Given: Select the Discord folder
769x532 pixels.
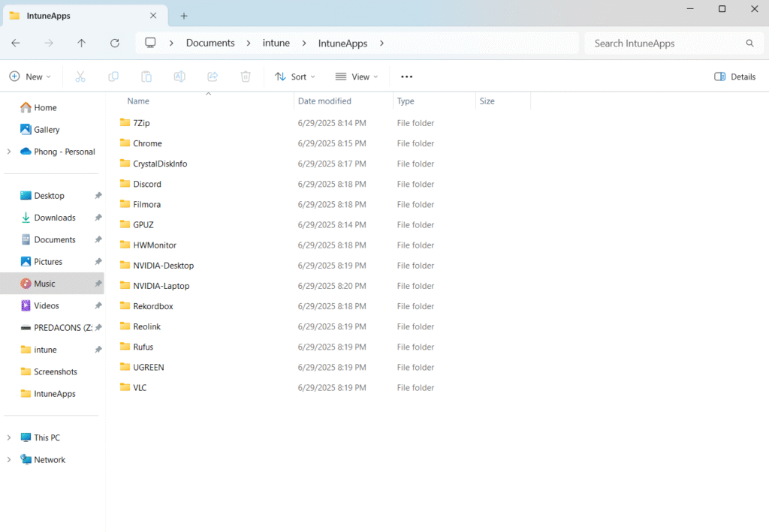Looking at the screenshot, I should 140,184.
